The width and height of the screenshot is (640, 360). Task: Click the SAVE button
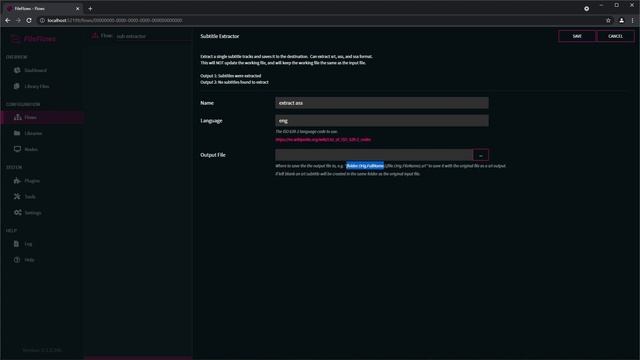(577, 36)
